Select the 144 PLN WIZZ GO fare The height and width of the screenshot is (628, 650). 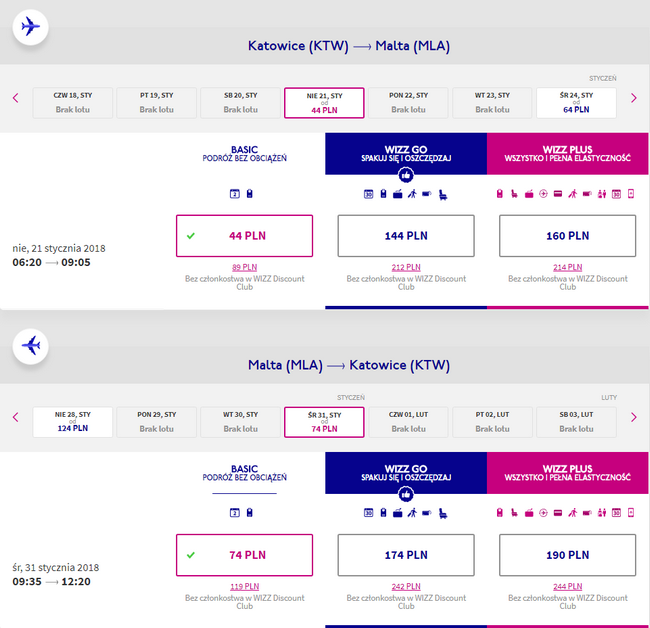406,236
